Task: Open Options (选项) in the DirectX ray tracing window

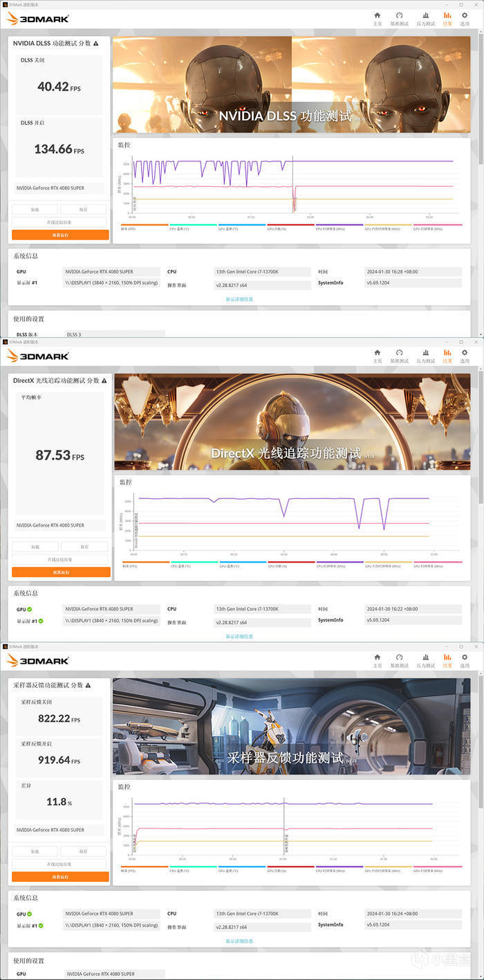Action: 465,356
